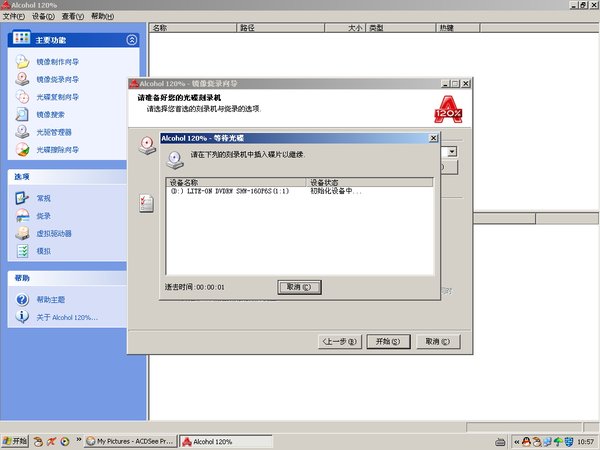The image size is (600, 450).
Task: Open the 镜像制作向导 image making wizard icon
Action: pyautogui.click(x=22, y=62)
